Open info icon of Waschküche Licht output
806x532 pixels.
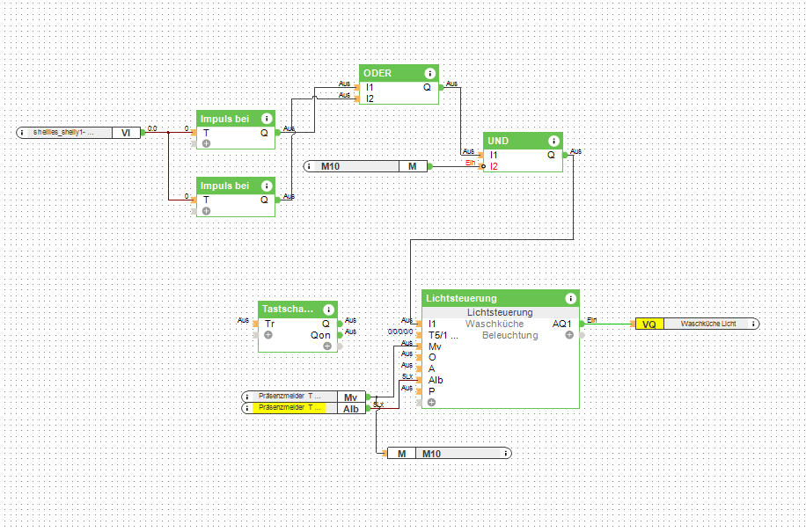[x=752, y=324]
